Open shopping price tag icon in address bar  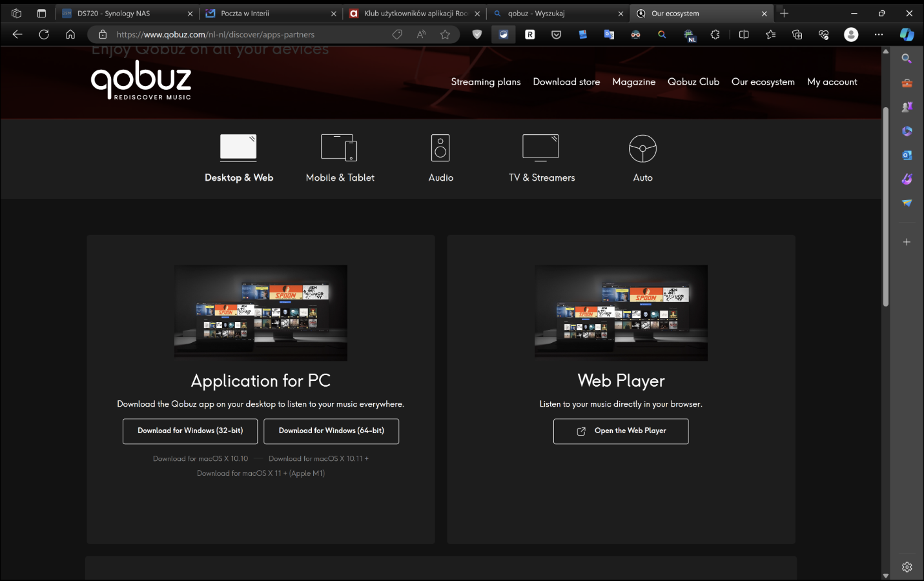pyautogui.click(x=397, y=35)
